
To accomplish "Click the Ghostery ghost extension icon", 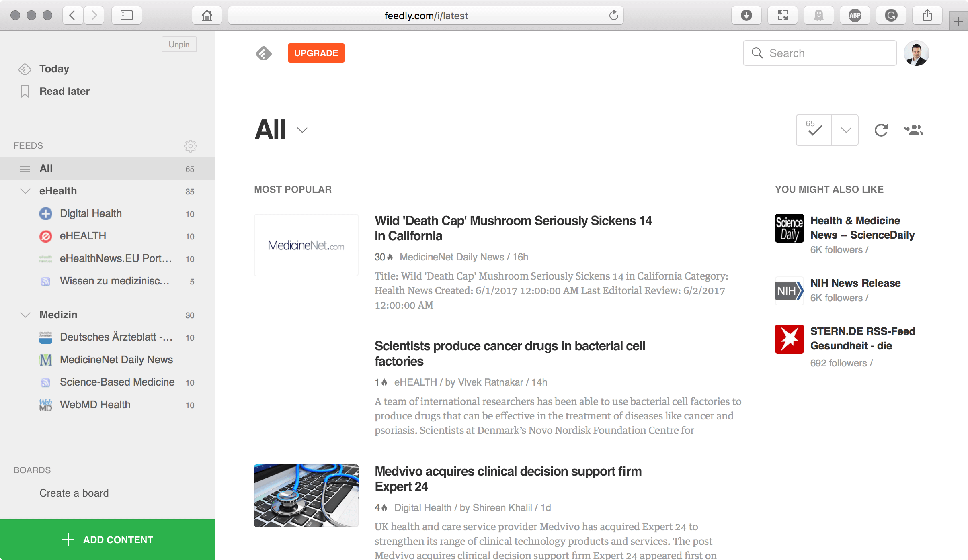I will pyautogui.click(x=819, y=15).
